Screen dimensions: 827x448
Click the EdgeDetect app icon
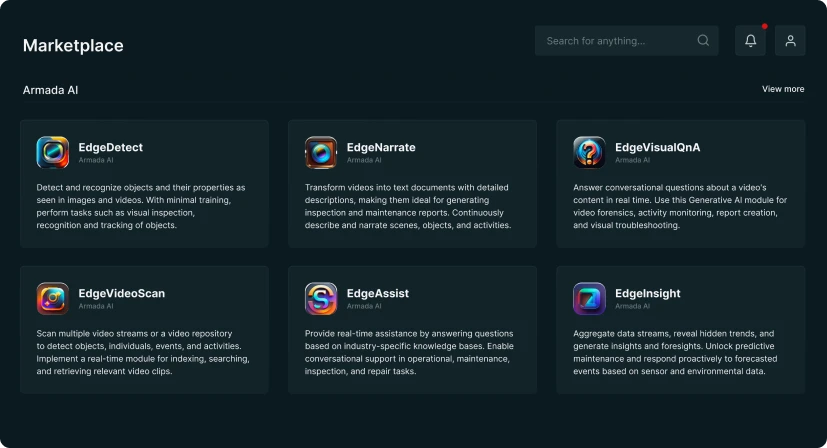(x=52, y=152)
